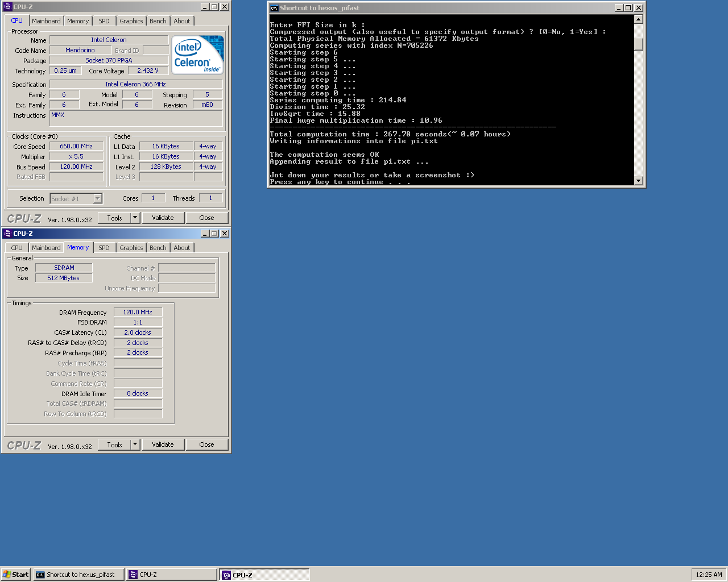Switch to Mainboard tab in top CPU-Z window

click(x=46, y=21)
